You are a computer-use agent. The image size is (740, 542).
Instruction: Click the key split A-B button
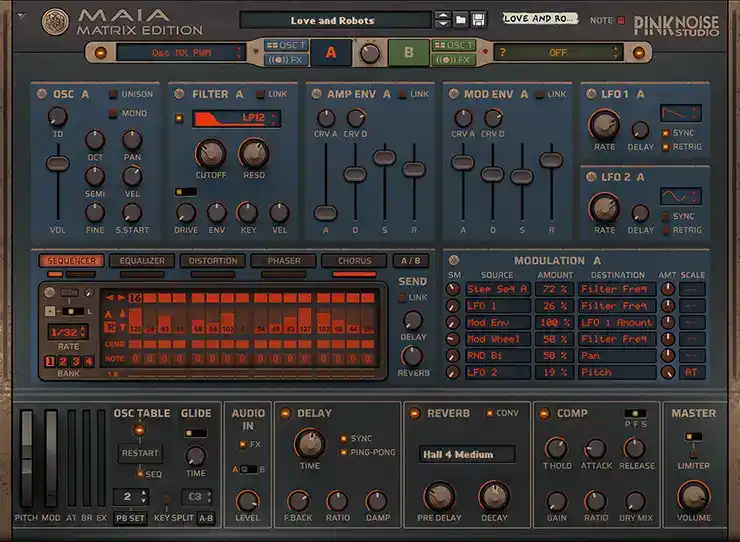click(206, 518)
